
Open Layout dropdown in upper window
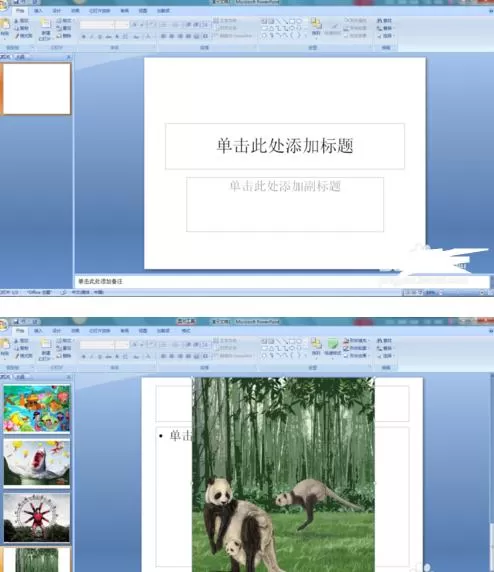point(64,21)
